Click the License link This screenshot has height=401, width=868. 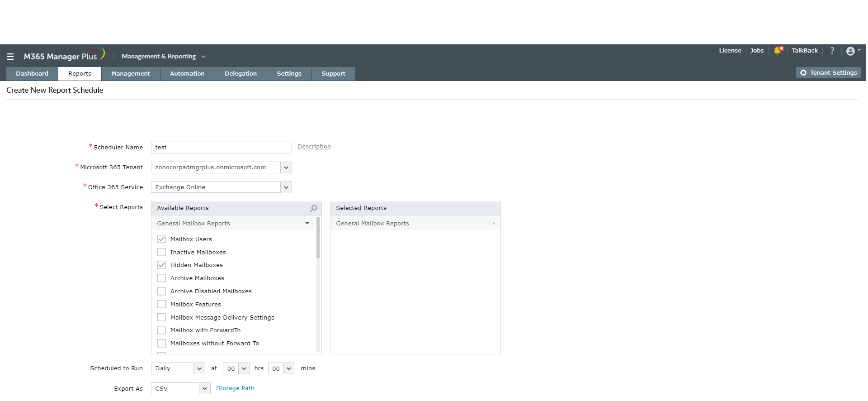730,51
